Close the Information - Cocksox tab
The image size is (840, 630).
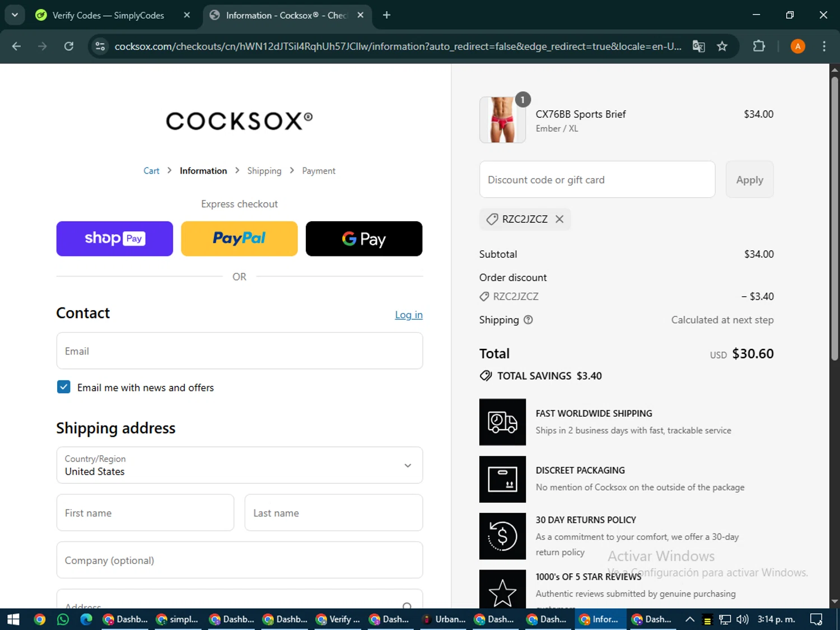click(361, 15)
